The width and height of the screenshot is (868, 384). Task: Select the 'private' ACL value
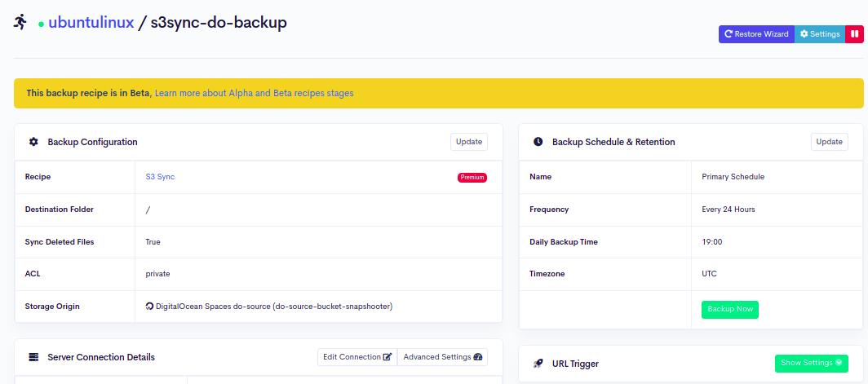coord(157,274)
